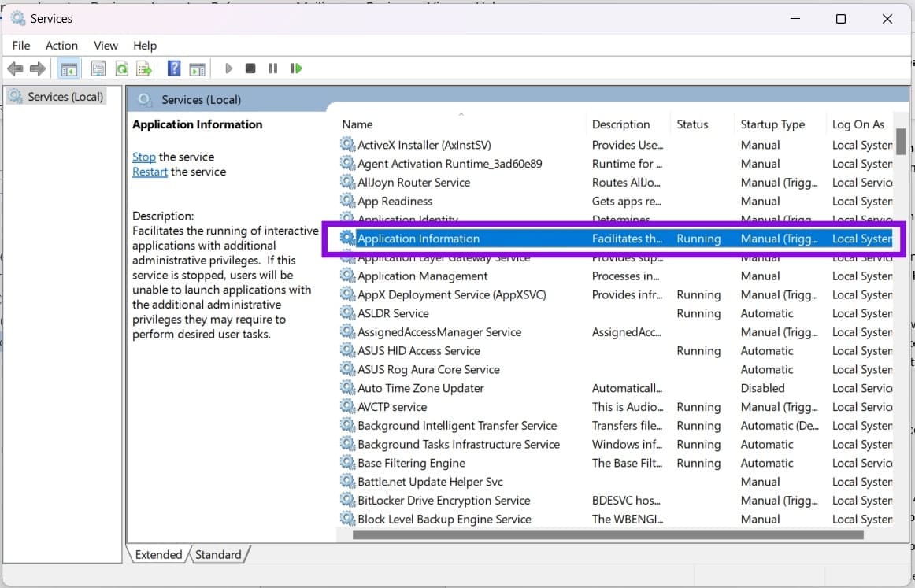915x588 pixels.
Task: Click gear icon next to AVCTP service
Action: pyautogui.click(x=348, y=406)
